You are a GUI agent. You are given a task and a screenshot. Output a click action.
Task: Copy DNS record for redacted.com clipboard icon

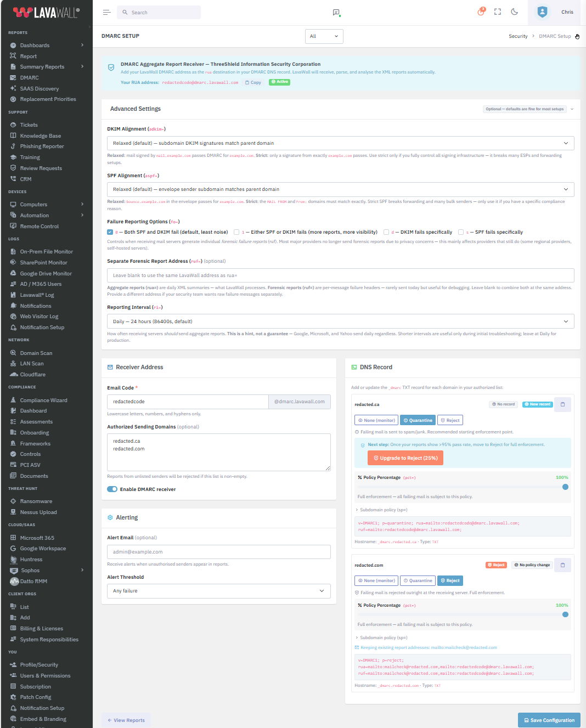[x=562, y=565]
